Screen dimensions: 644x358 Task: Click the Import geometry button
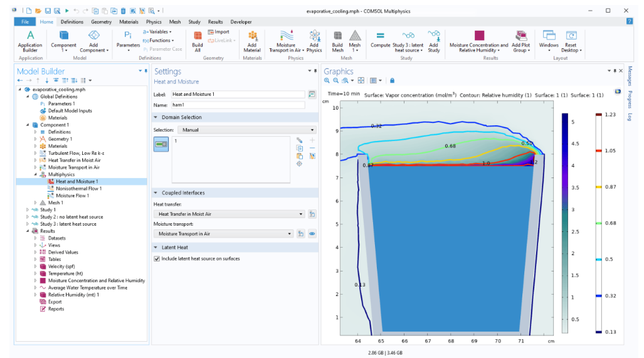point(218,32)
